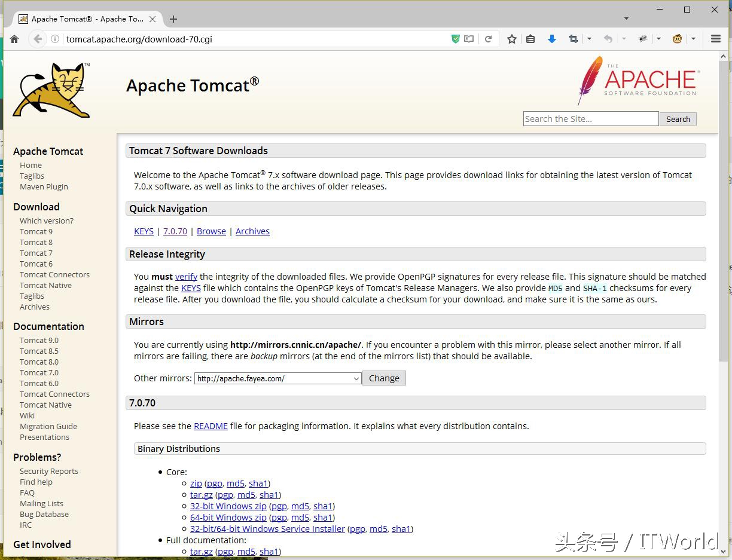Viewport: 732px width, 560px height.
Task: Open Maven Plugin in the sidebar
Action: point(44,186)
